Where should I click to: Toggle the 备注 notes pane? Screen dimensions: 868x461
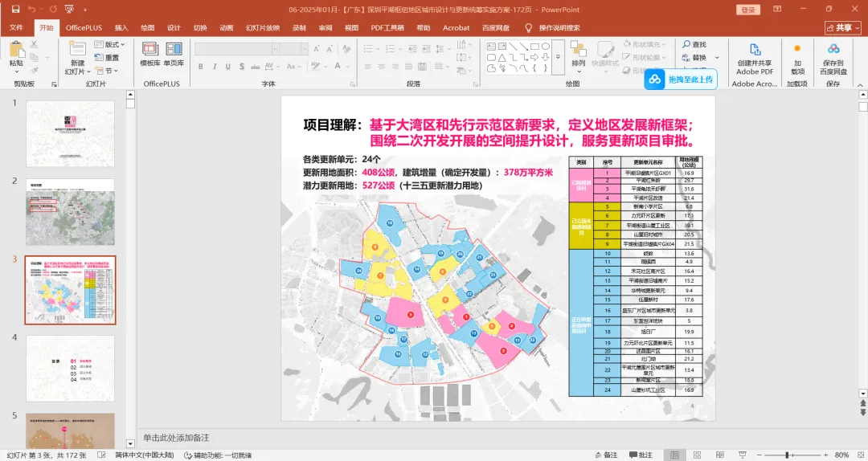coord(606,455)
